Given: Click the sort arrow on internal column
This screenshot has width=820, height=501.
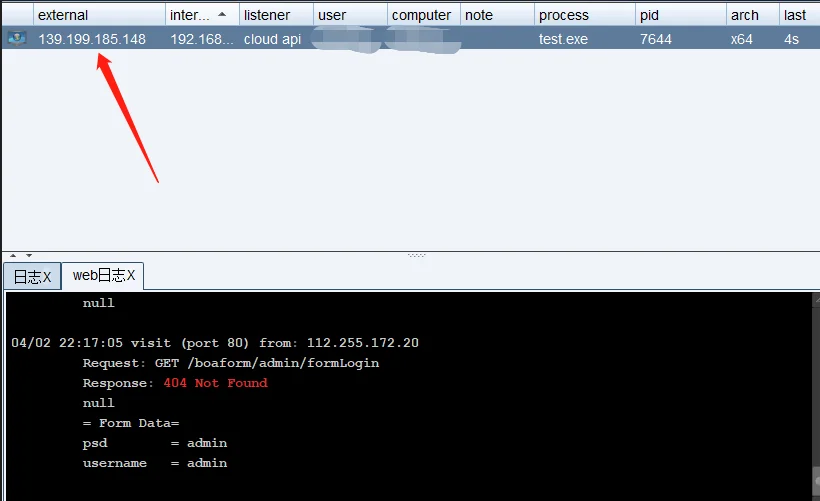Looking at the screenshot, I should coord(222,15).
